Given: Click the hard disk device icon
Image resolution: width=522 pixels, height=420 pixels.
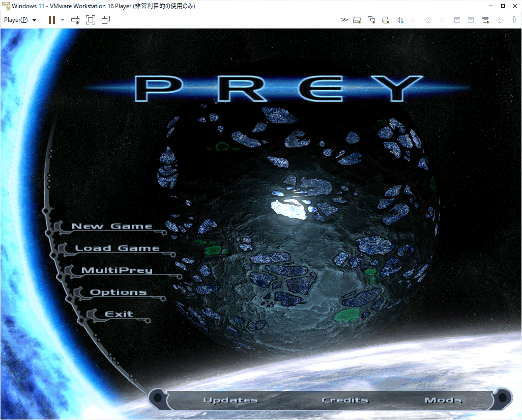Looking at the screenshot, I should click(357, 20).
